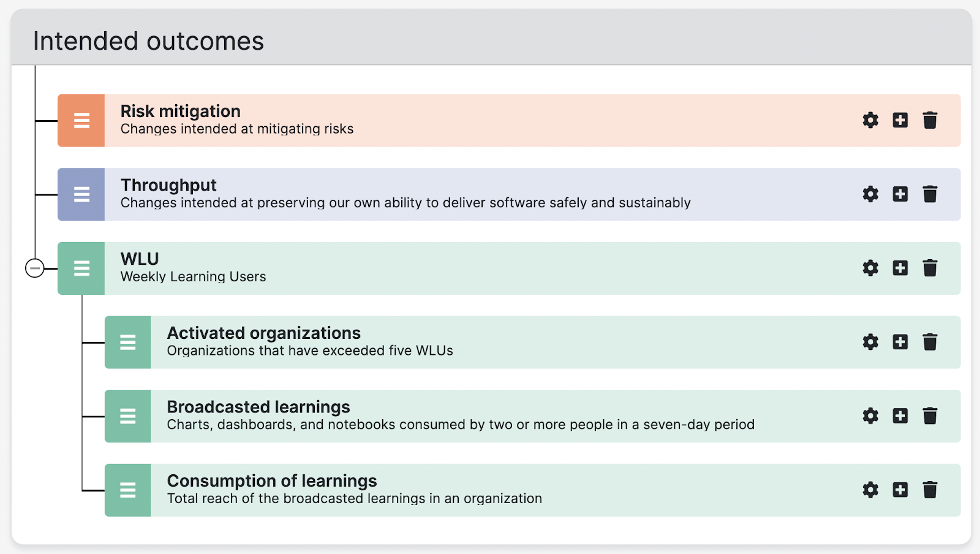Add child outcome under Risk mitigation

pos(900,120)
